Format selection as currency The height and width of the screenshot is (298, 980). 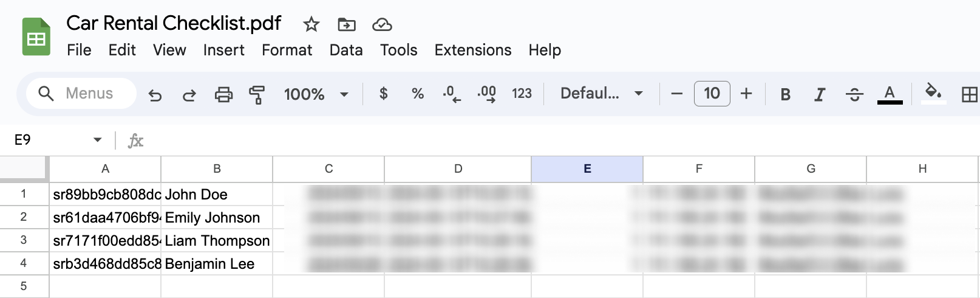tap(383, 94)
